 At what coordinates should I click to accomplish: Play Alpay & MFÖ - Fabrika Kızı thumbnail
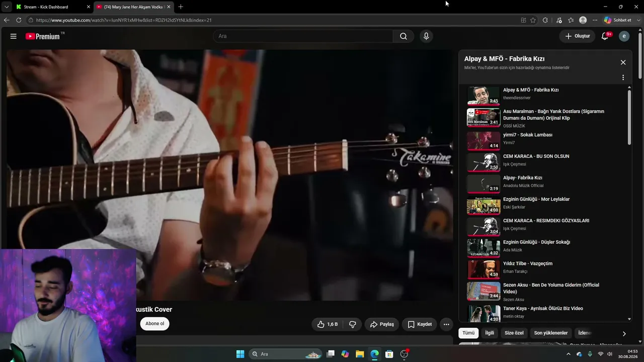484,96
